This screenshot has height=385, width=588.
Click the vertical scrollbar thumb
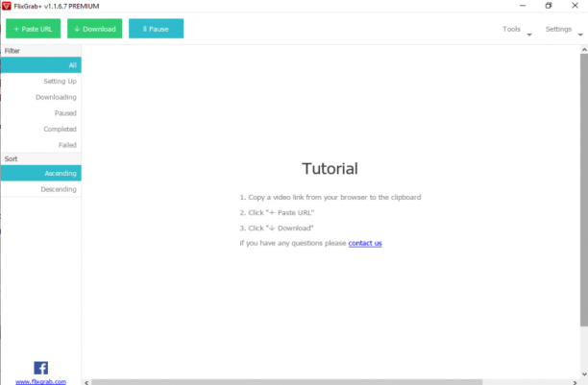click(584, 189)
